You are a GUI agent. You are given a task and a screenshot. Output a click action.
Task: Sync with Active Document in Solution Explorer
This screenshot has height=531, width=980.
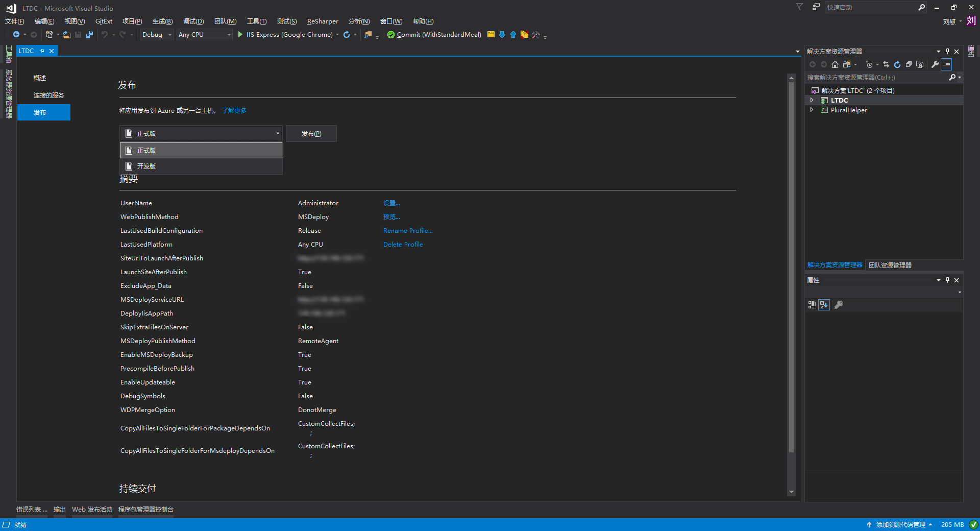coord(886,64)
